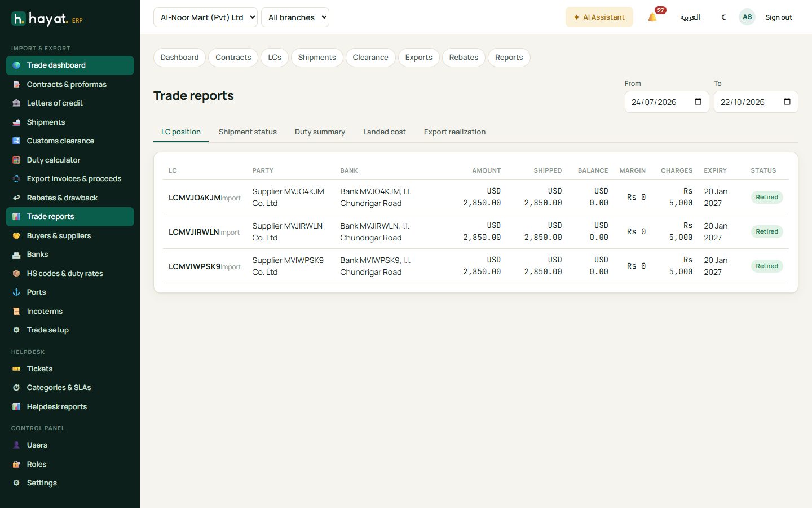The width and height of the screenshot is (812, 508).
Task: Click Rebates & drawback sidebar icon
Action: pyautogui.click(x=16, y=198)
